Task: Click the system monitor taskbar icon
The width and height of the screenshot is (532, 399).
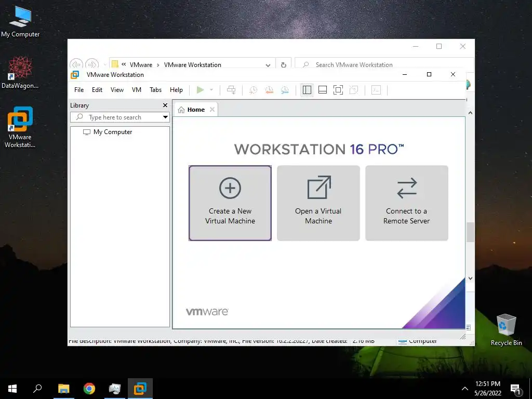Action: 115,389
